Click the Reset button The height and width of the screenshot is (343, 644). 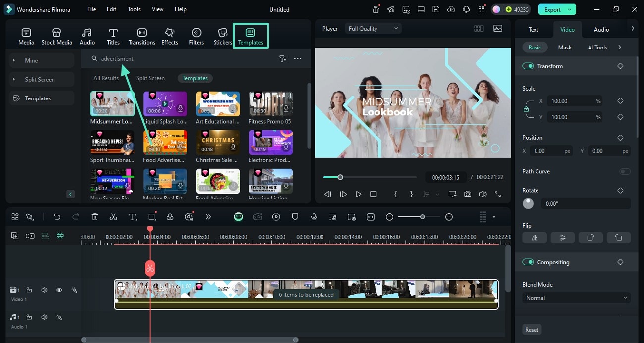pos(532,330)
